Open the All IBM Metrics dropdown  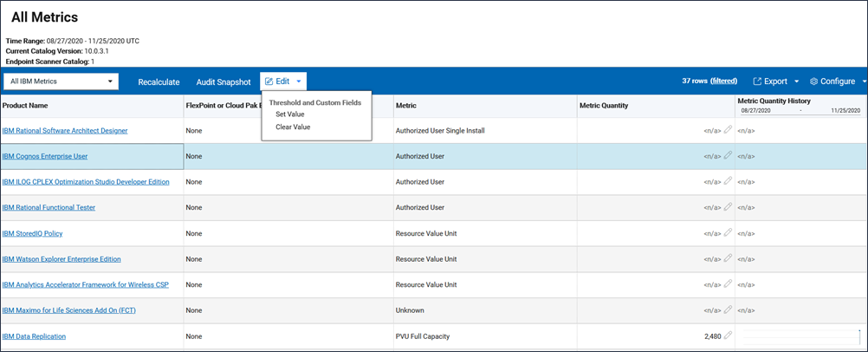tap(62, 81)
